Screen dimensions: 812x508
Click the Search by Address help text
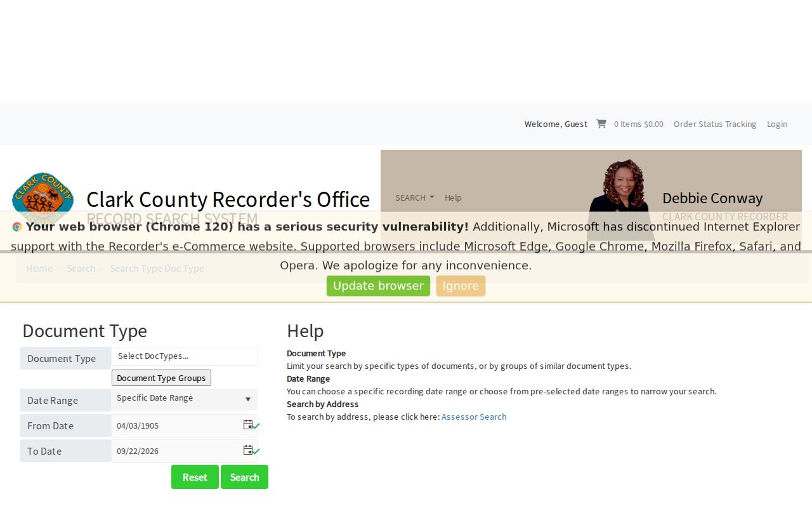[x=322, y=404]
